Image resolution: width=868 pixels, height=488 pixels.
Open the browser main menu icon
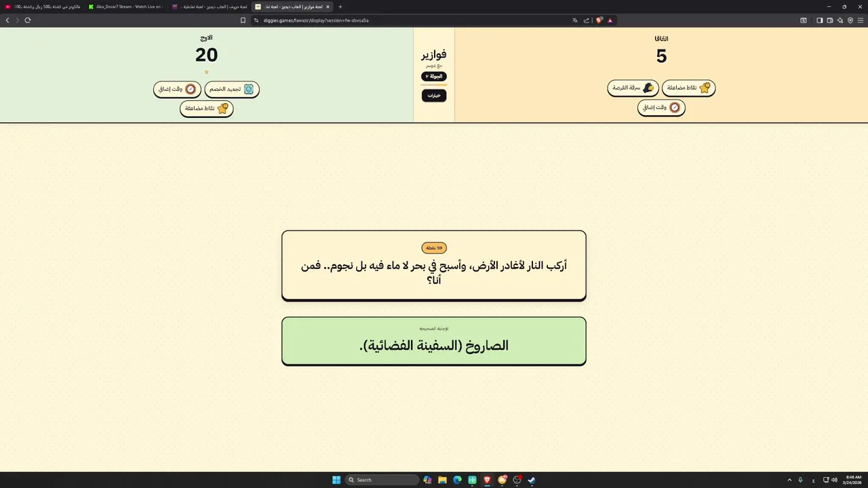860,20
